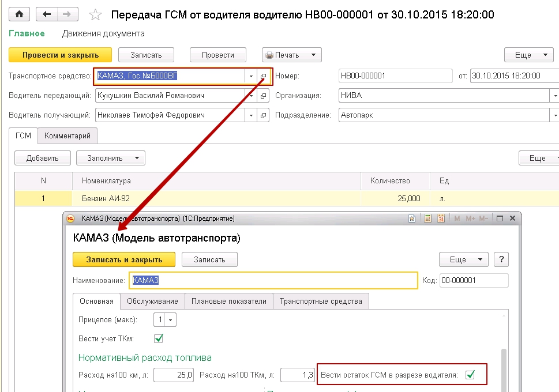Click Записать и закрыть in КАМАЗ window
The image size is (559, 392).
pos(124,259)
